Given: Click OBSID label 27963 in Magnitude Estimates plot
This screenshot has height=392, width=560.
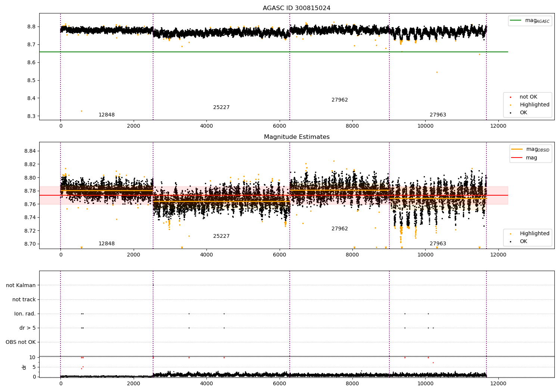Looking at the screenshot, I should tap(438, 244).
